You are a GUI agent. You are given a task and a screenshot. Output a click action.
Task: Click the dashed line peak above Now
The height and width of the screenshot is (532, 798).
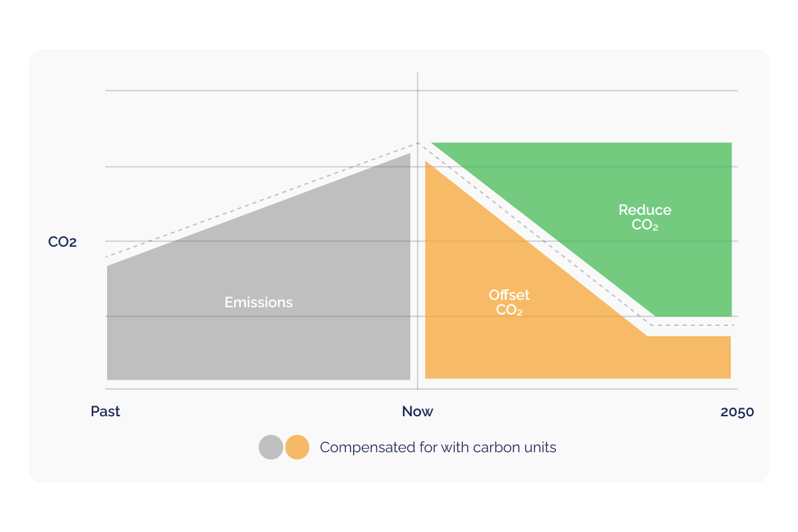coord(418,142)
